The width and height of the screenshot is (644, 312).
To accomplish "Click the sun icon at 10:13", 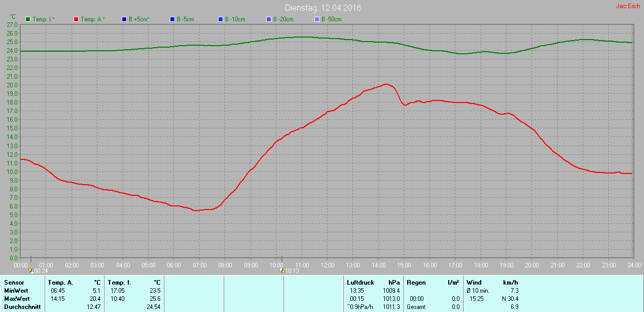I will tap(282, 271).
